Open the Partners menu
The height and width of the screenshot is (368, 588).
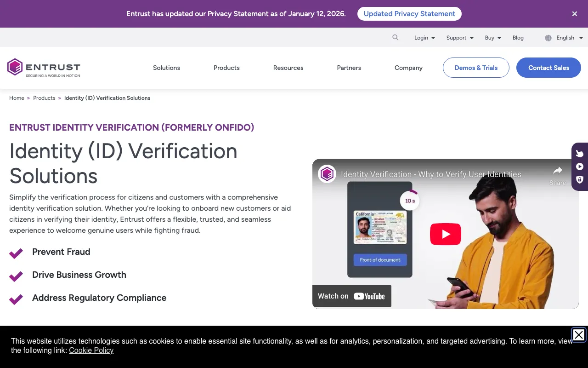(349, 68)
